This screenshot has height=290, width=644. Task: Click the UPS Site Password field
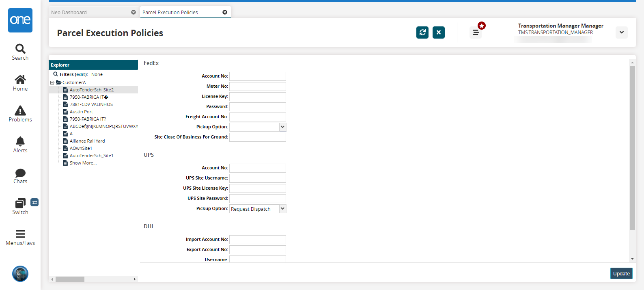258,199
